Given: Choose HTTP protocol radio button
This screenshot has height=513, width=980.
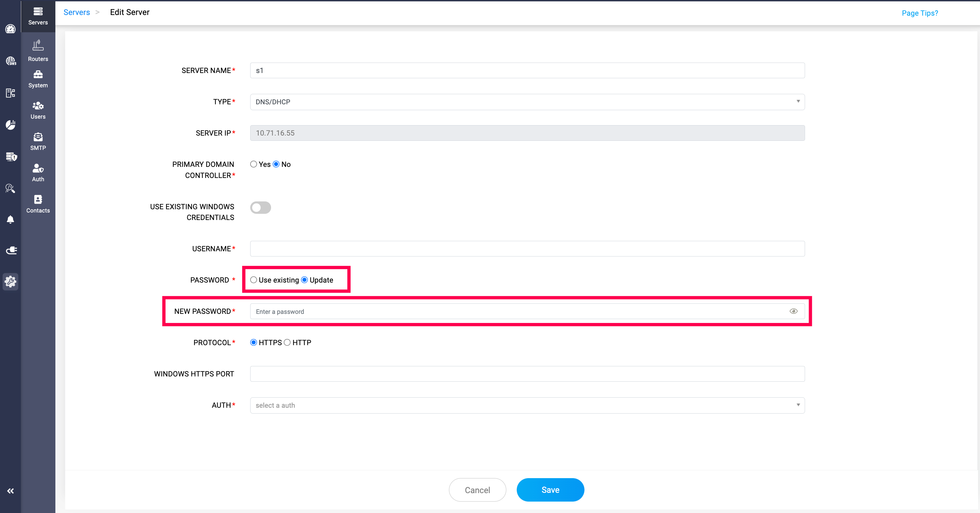Looking at the screenshot, I should 287,343.
